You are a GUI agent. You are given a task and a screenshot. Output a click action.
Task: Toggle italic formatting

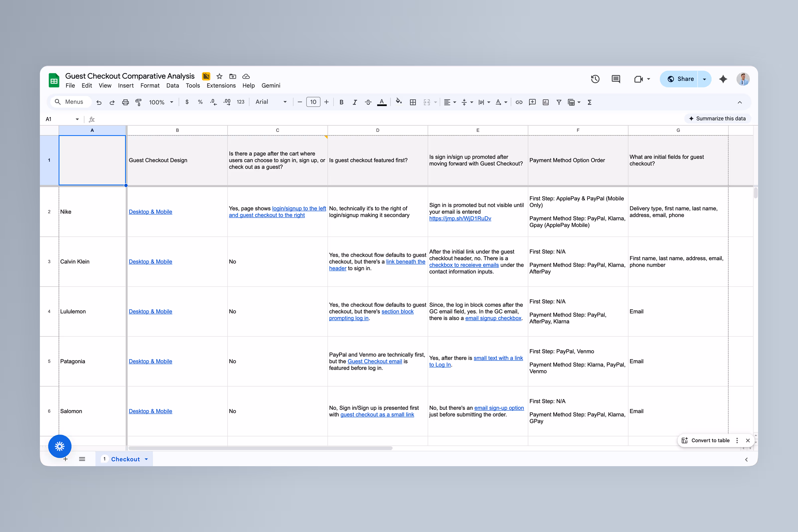click(355, 102)
